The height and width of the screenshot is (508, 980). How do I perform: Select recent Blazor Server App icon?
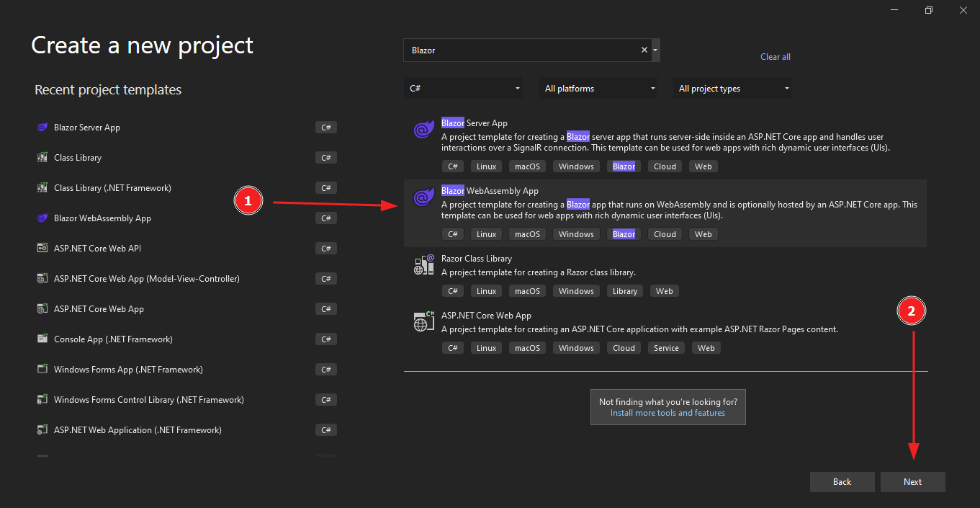pos(42,128)
